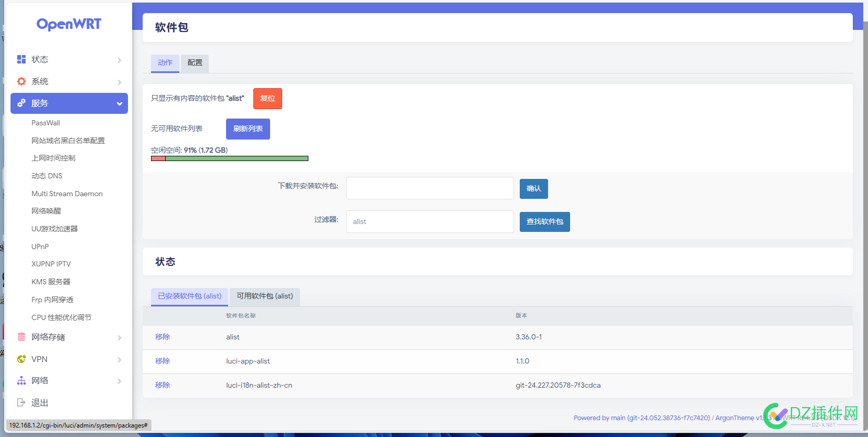Click the 查找软件包 button
868x437 pixels.
545,222
